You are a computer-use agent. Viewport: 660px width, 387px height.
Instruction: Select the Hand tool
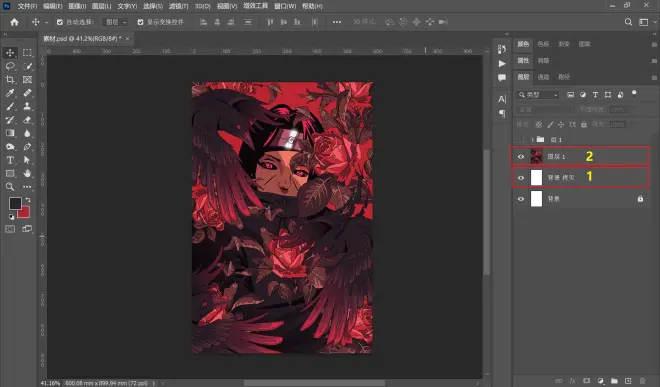pyautogui.click(x=27, y=173)
